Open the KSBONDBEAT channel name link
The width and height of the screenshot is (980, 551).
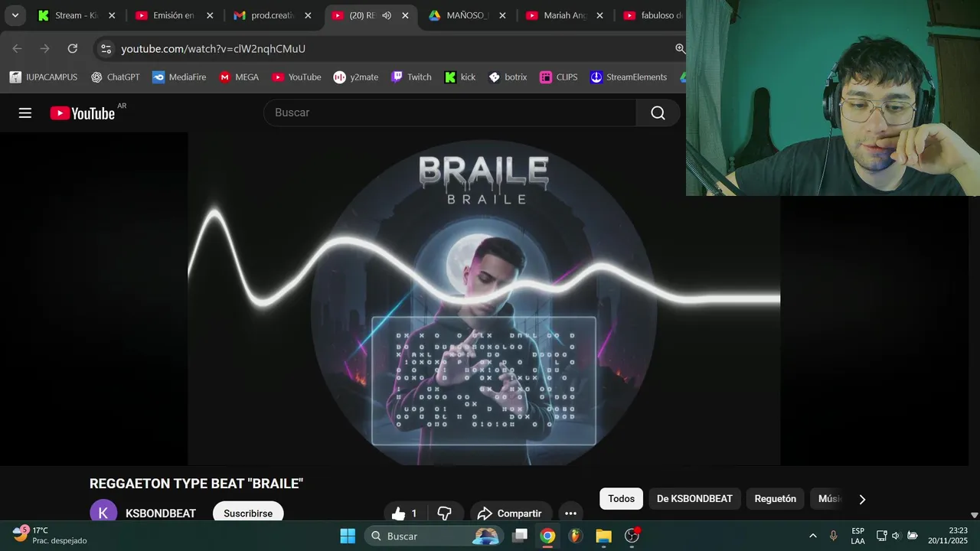(x=161, y=514)
